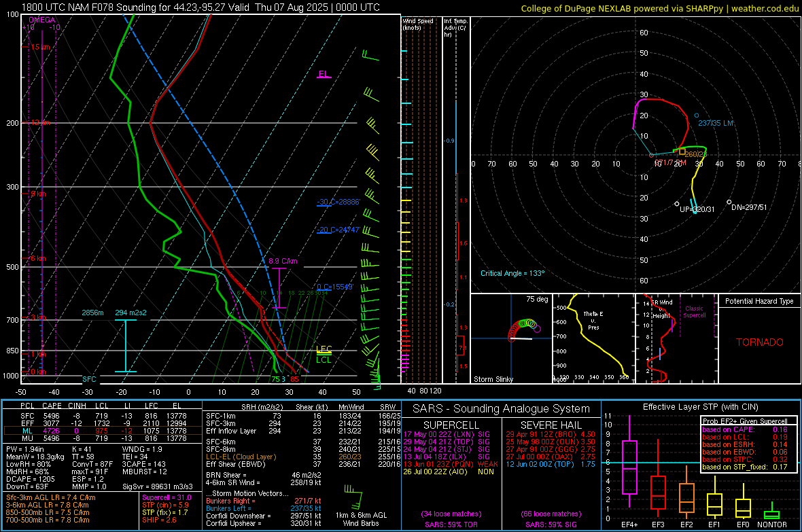
Task: Click 'SARS: 59% SIG' summary
Action: tap(551, 525)
